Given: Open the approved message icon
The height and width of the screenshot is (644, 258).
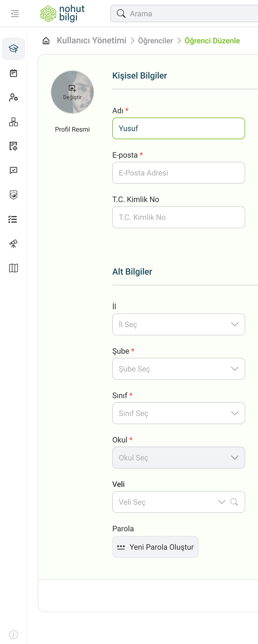Looking at the screenshot, I should 13,170.
